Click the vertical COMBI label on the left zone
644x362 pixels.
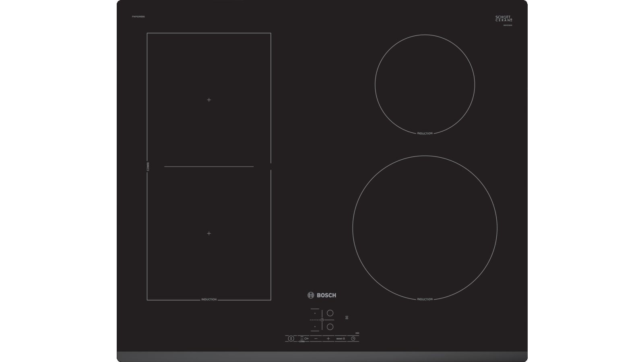(x=148, y=166)
